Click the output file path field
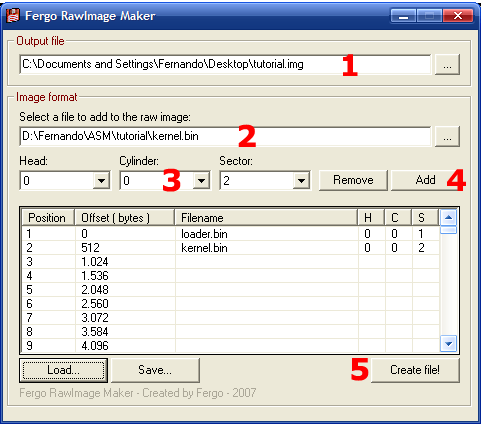Image resolution: width=481 pixels, height=424 pixels. [x=225, y=64]
